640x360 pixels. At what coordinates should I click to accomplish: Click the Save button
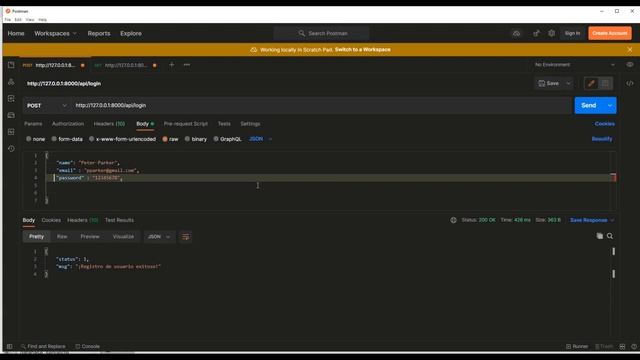coord(549,83)
